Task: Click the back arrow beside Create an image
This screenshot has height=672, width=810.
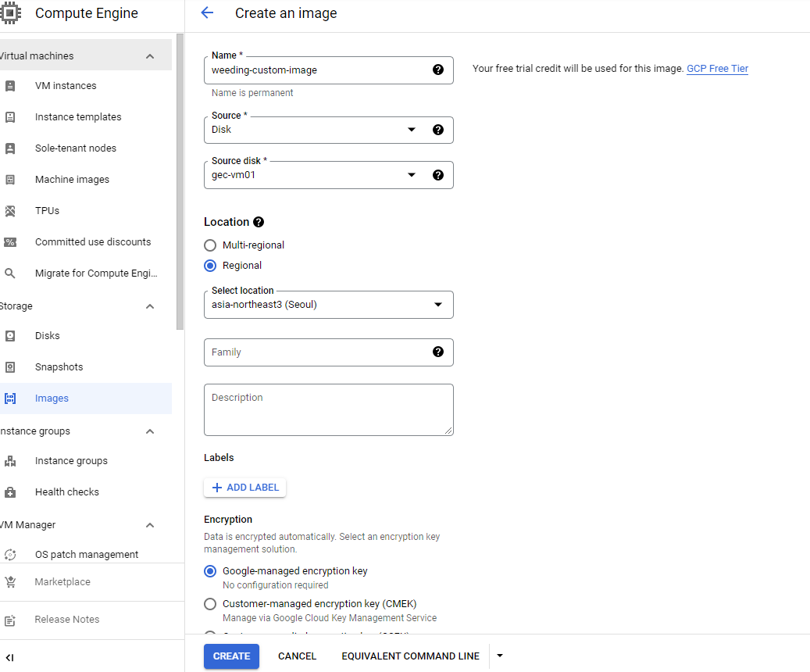Action: (207, 13)
